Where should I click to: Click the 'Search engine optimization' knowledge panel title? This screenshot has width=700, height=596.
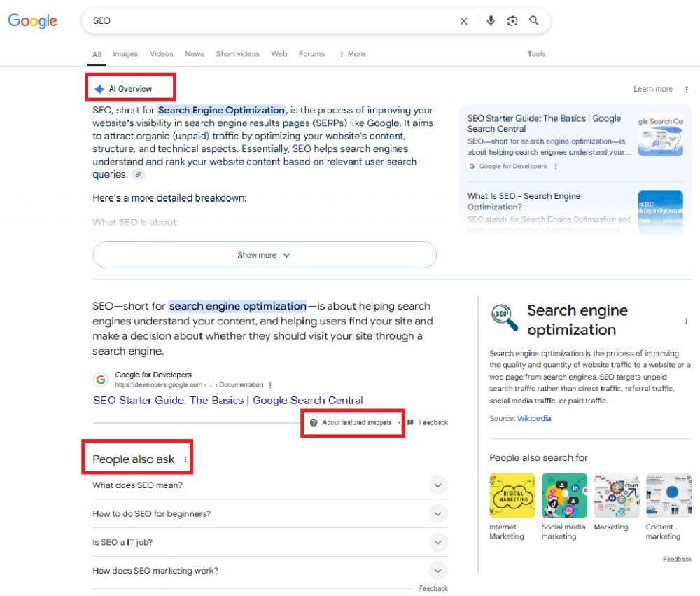[577, 320]
